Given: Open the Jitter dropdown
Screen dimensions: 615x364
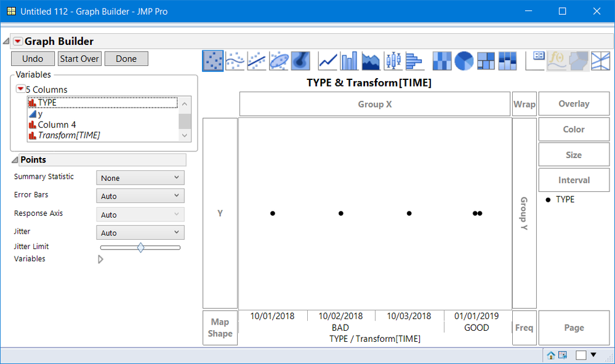Looking at the screenshot, I should [x=140, y=233].
